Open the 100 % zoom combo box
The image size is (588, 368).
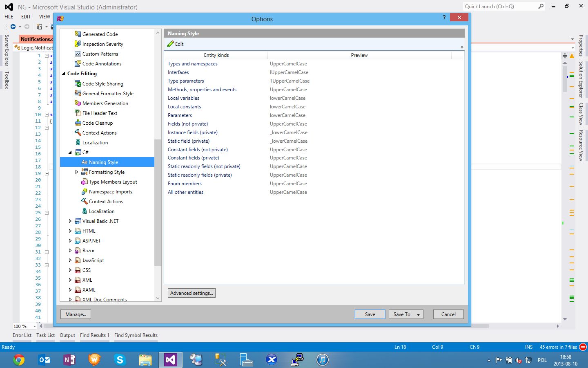point(25,326)
